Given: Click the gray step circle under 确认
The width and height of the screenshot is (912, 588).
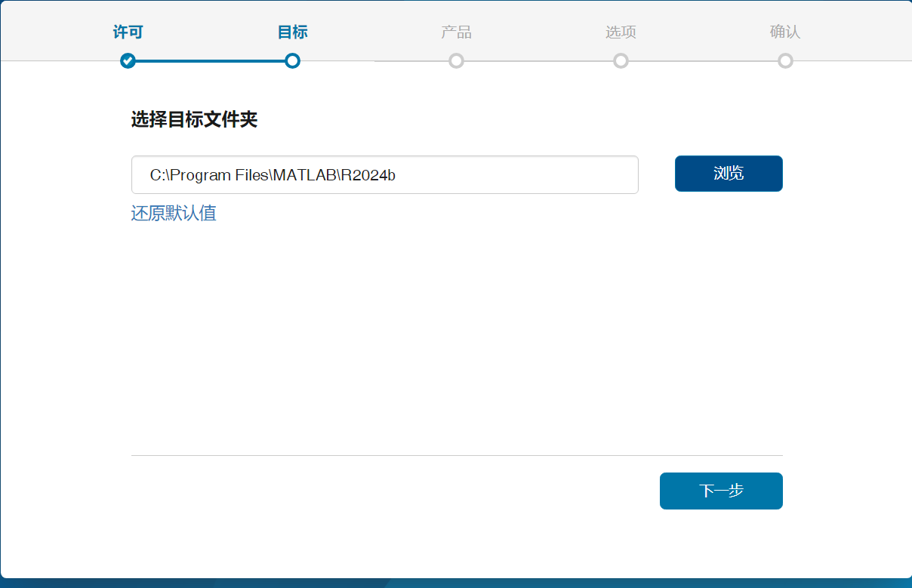Looking at the screenshot, I should point(785,60).
